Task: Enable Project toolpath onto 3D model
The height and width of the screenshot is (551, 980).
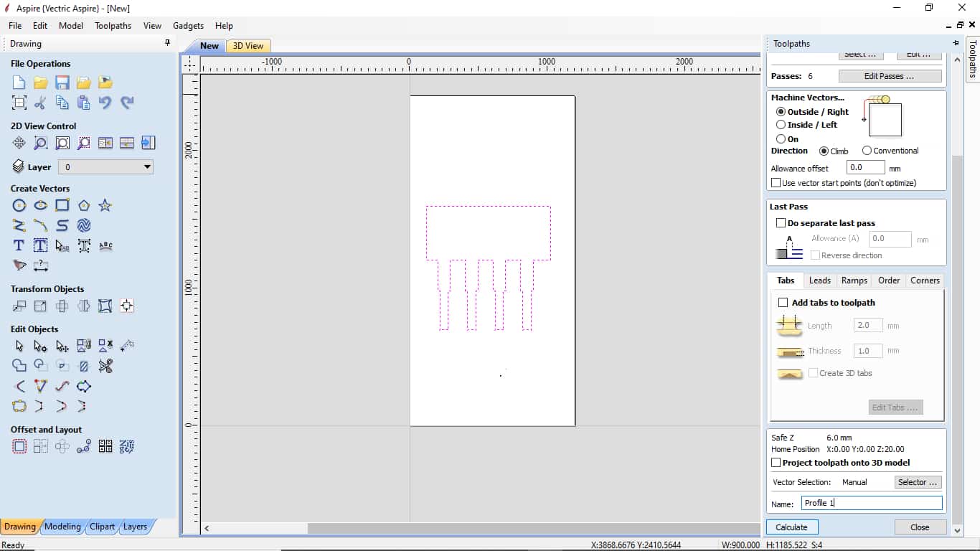Action: [x=776, y=463]
